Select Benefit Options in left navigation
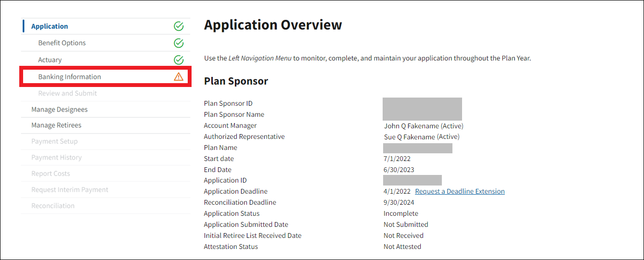The height and width of the screenshot is (260, 644). pyautogui.click(x=62, y=43)
